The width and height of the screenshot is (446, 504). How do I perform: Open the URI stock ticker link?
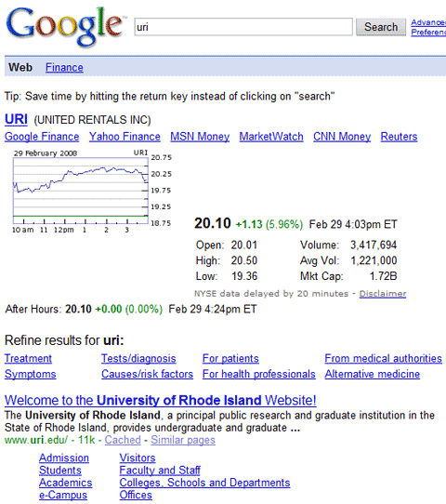16,119
